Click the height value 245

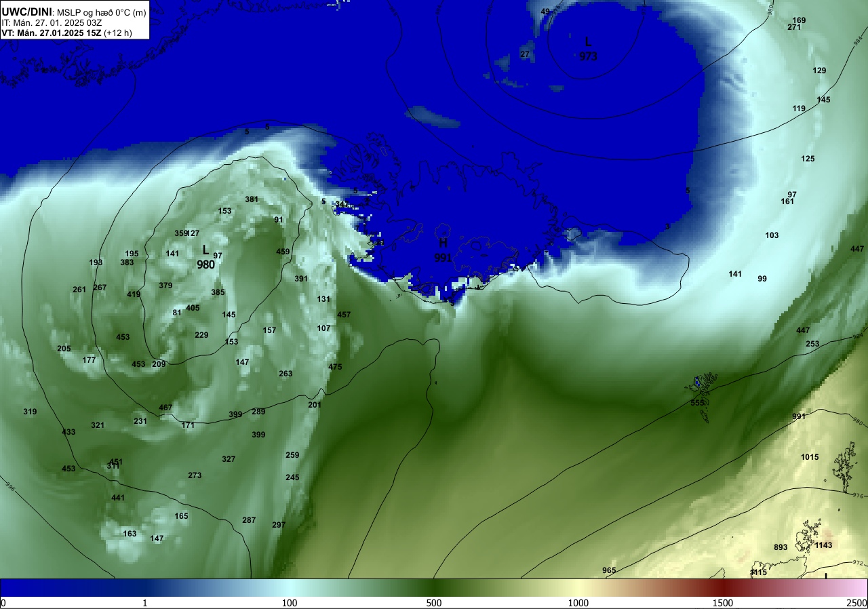tap(292, 477)
